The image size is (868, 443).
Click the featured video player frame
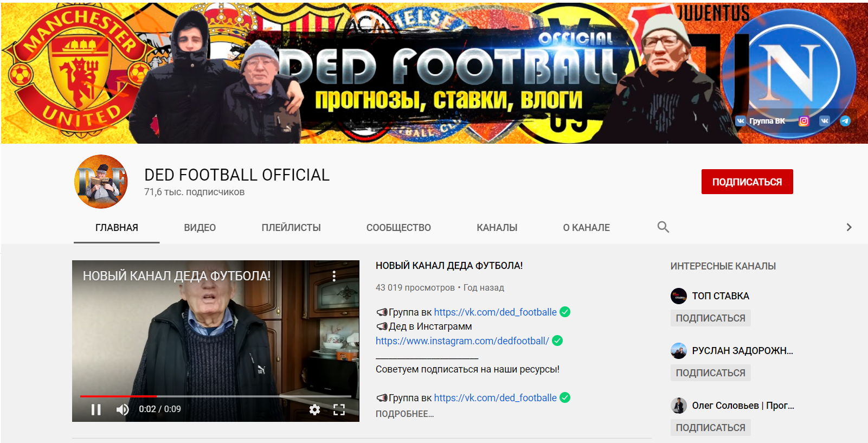click(x=216, y=341)
